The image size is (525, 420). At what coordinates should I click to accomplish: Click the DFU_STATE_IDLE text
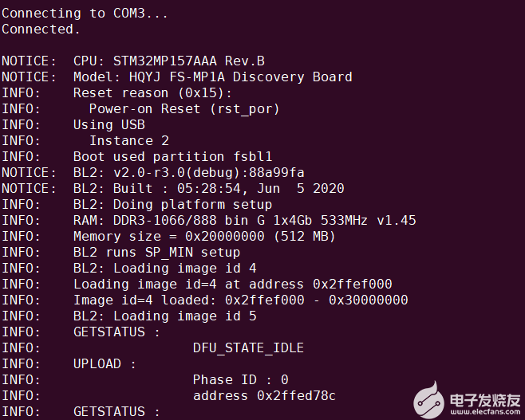248,347
